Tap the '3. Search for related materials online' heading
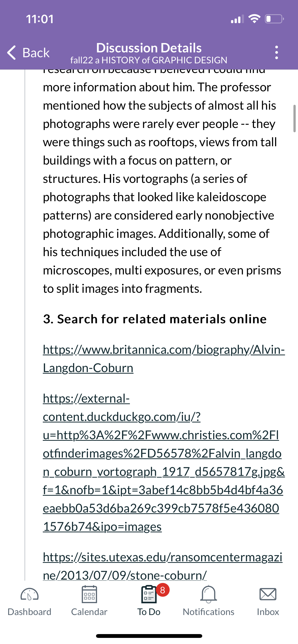Viewport: 298px width, 644px height. 155,319
